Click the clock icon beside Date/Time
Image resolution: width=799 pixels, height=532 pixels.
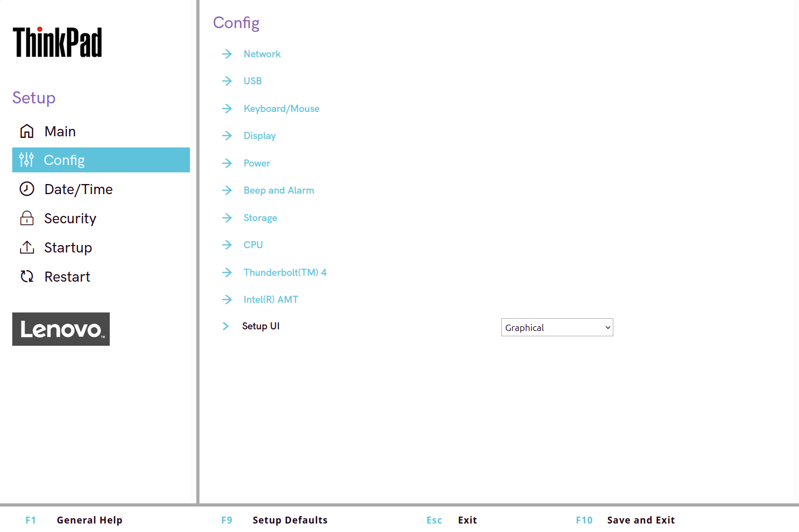[x=27, y=189]
